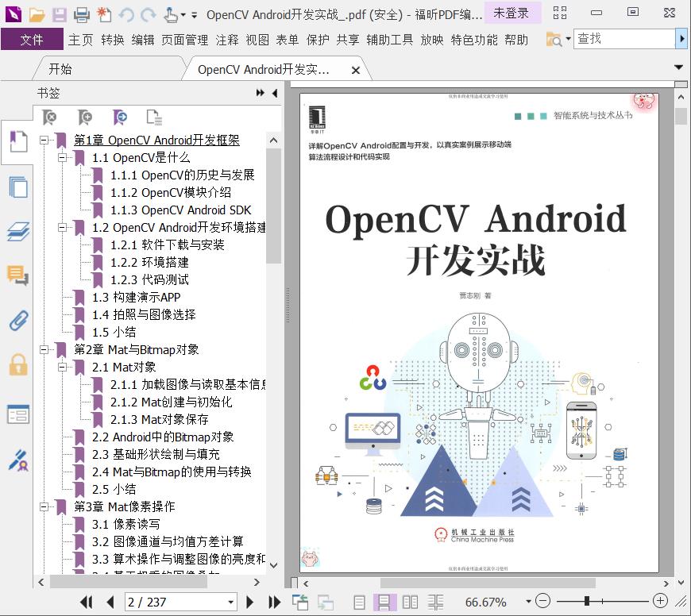The width and height of the screenshot is (691, 616).
Task: Click the Print icon
Action: tap(82, 14)
